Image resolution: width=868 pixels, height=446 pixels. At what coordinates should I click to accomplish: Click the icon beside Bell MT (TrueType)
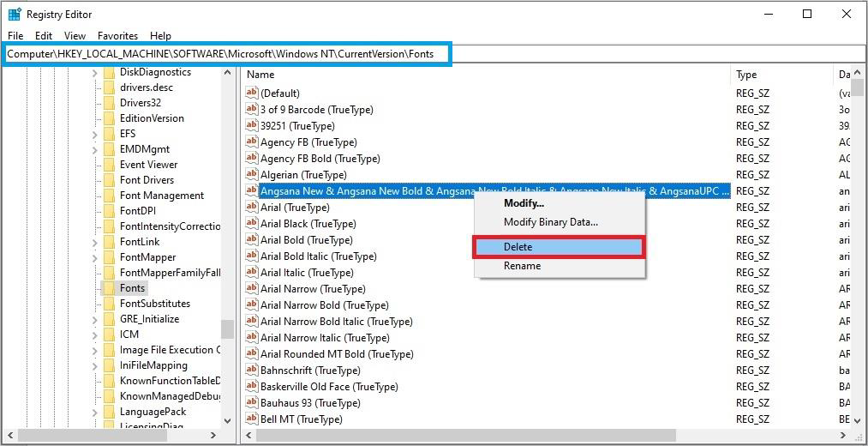point(252,419)
